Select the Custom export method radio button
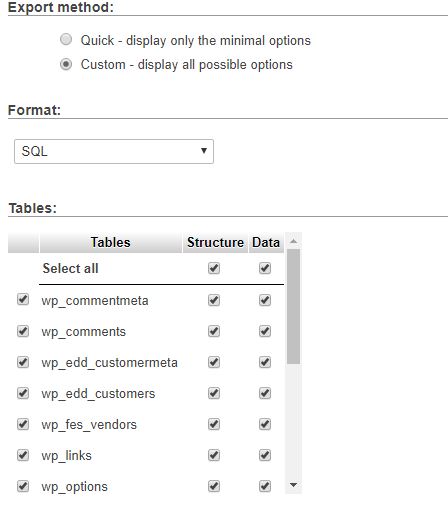The width and height of the screenshot is (448, 510). pos(66,64)
